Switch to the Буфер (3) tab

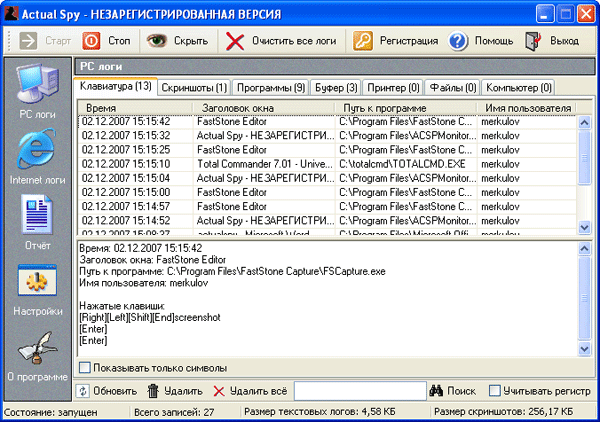point(336,88)
